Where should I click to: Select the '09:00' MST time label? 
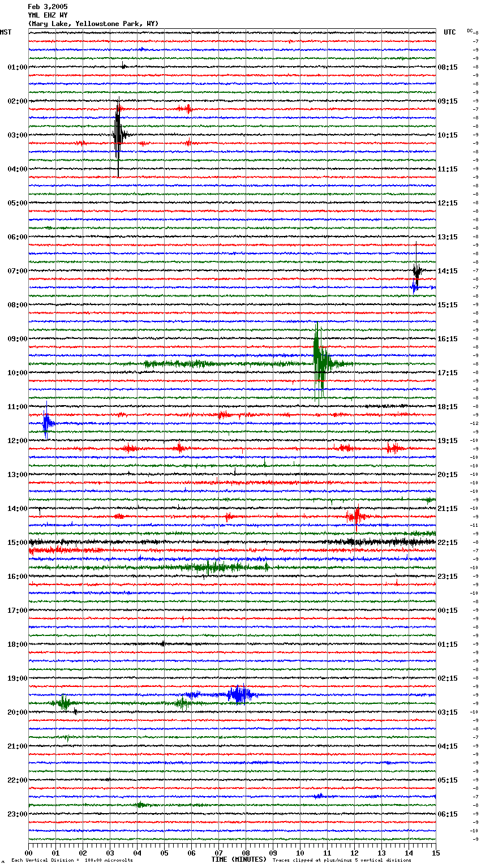tap(18, 339)
